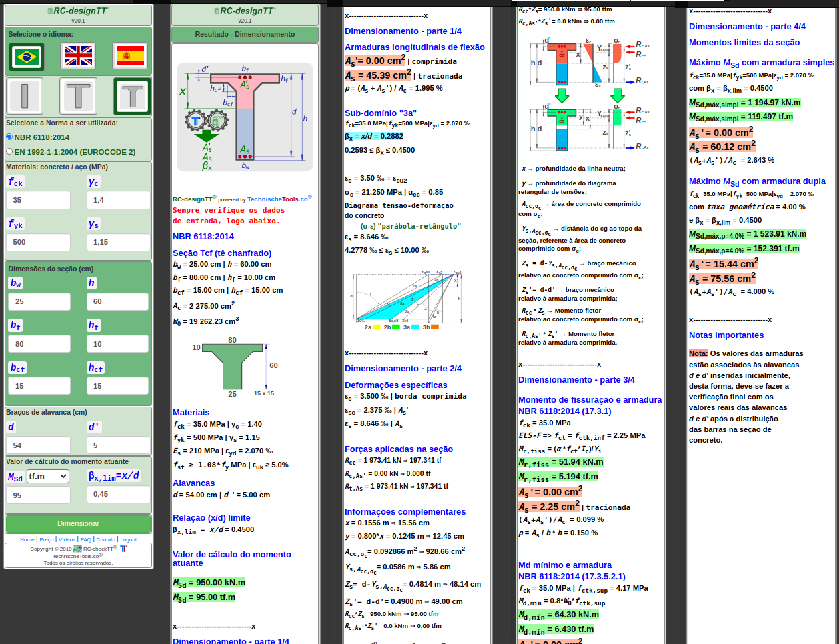Viewport: 839px width, 644px height.
Task: Click the 'Forças aplicadas na seção' heading
Action: (399, 449)
